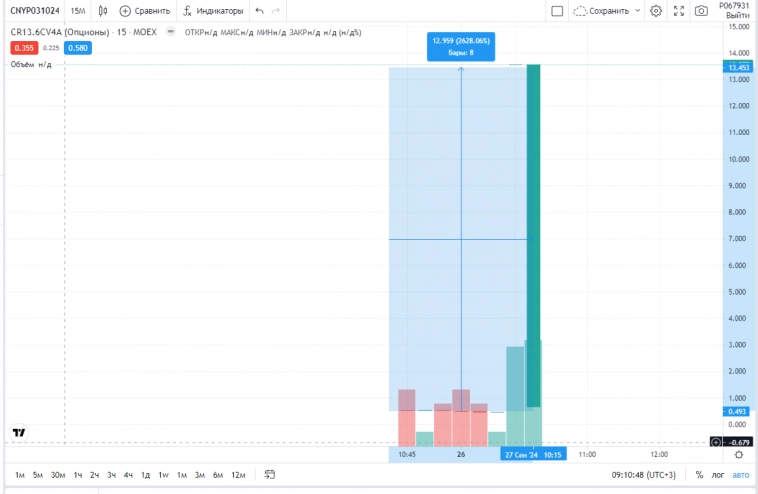
Task: Click the TradingView logo on the chart
Action: coord(19,433)
